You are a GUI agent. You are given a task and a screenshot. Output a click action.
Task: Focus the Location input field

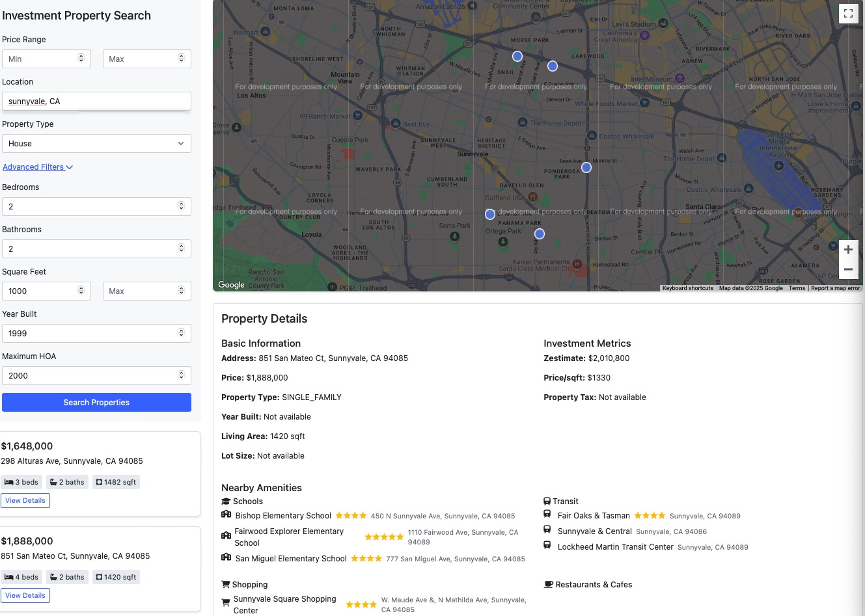pos(96,101)
